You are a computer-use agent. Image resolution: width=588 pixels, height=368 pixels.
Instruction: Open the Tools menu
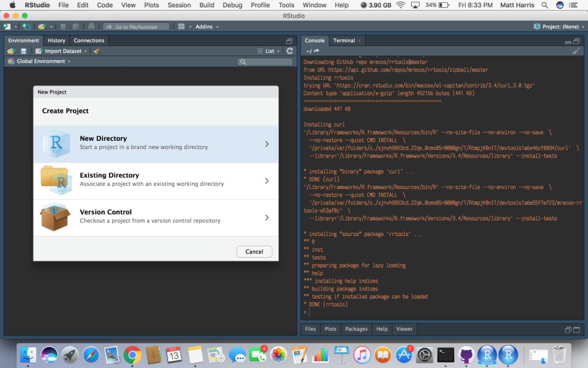[x=287, y=5]
